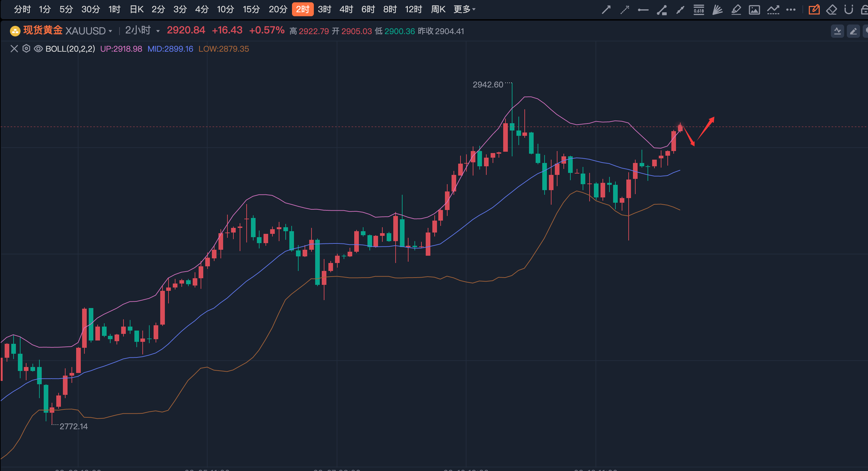Open the insert image tool
Screen dimensions: 868x471
click(755, 10)
